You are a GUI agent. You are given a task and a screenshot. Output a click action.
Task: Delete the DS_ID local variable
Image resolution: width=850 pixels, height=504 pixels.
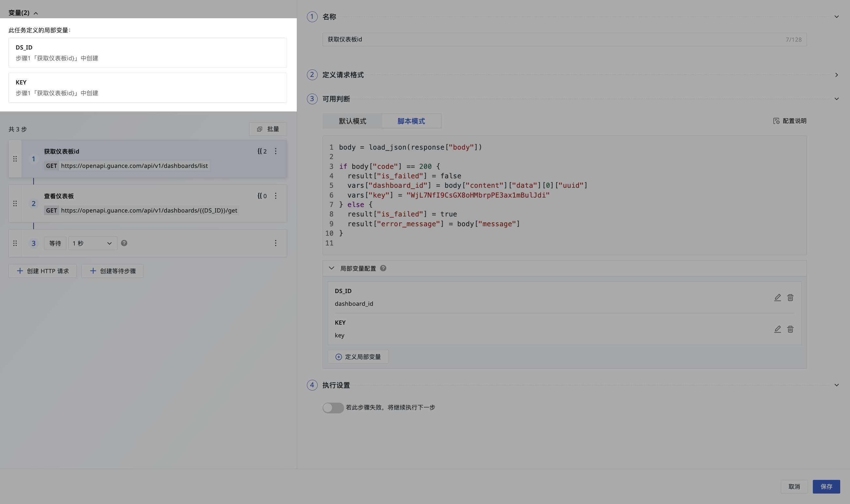coord(790,298)
